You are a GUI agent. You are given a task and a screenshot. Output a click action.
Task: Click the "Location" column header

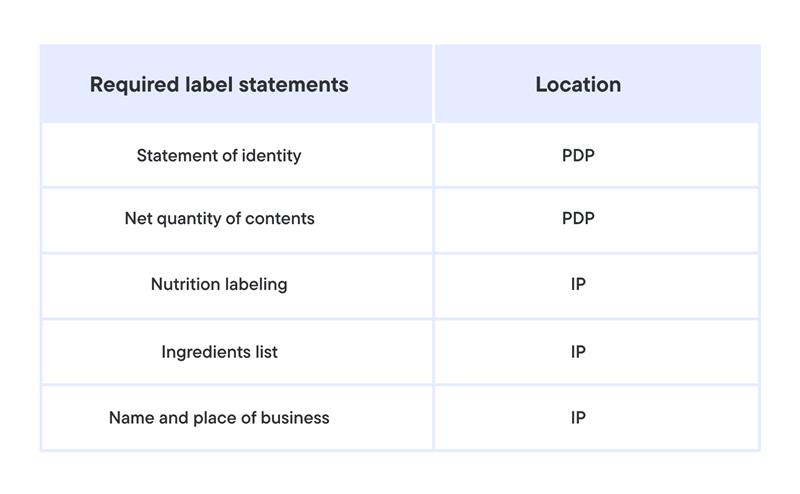(578, 85)
